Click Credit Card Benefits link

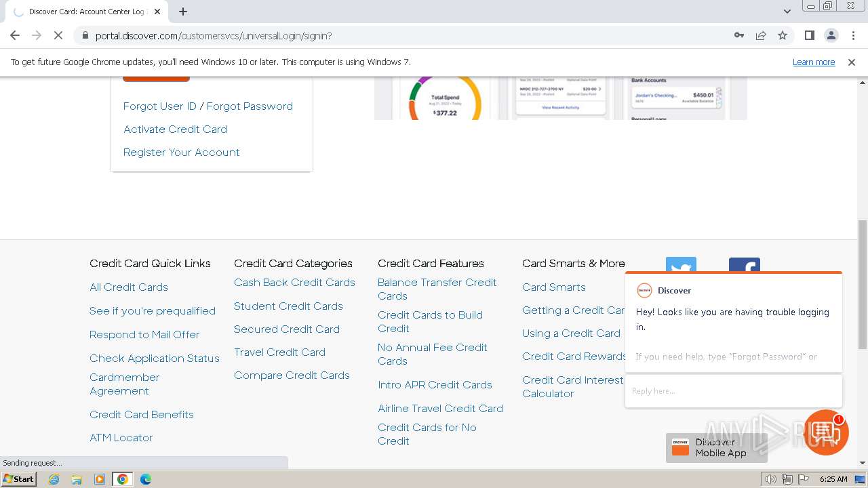[x=142, y=415]
